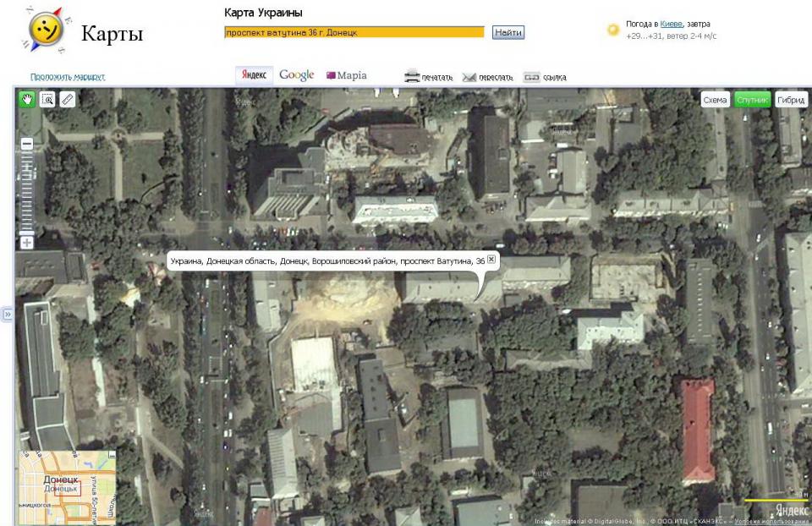Close the address balloon popup

point(491,260)
